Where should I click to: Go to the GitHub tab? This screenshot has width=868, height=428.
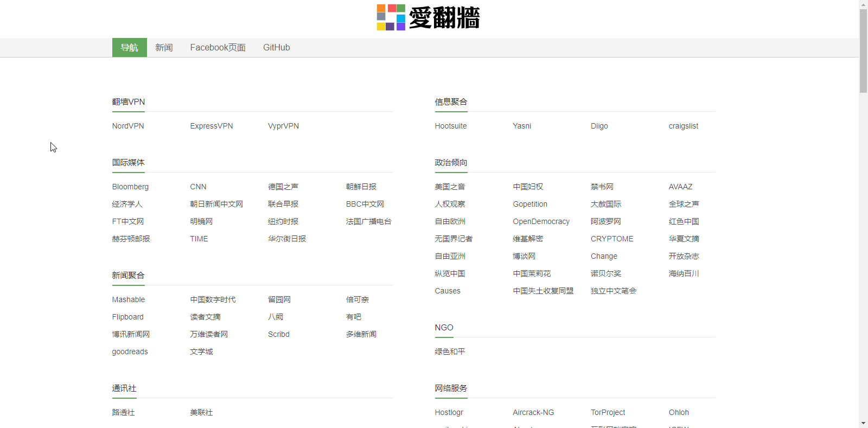[277, 48]
